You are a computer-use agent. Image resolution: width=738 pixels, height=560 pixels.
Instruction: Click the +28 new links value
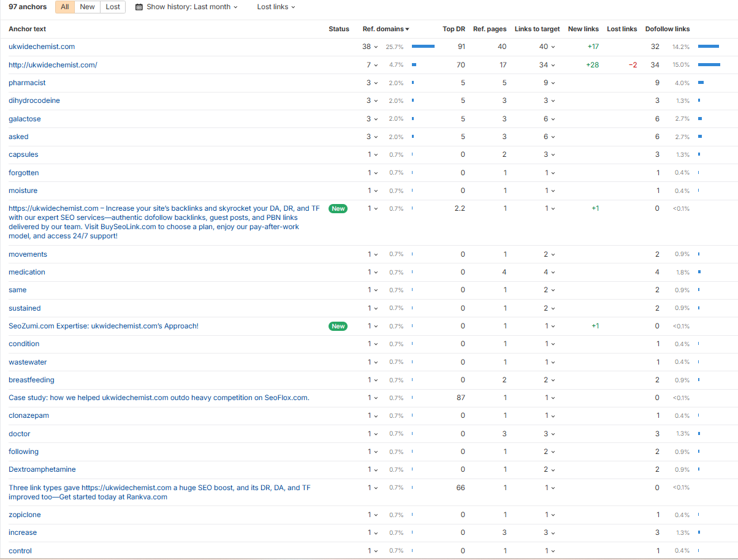(x=592, y=65)
